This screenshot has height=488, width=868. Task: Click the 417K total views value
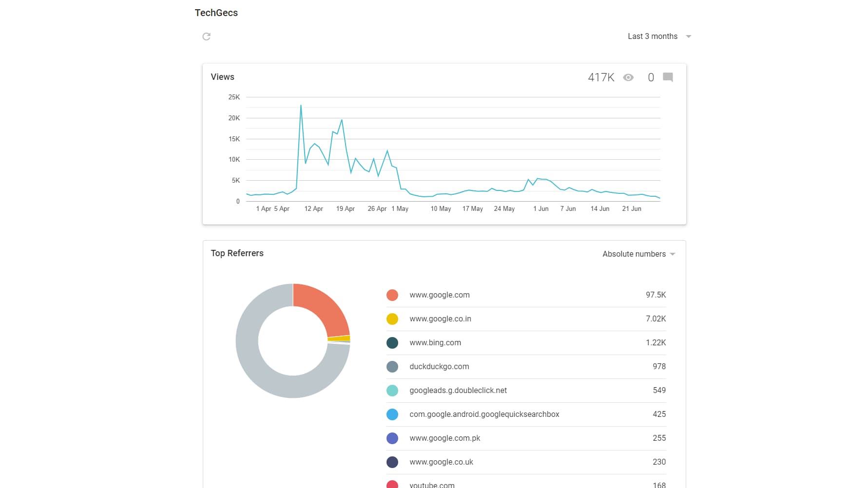tap(601, 77)
